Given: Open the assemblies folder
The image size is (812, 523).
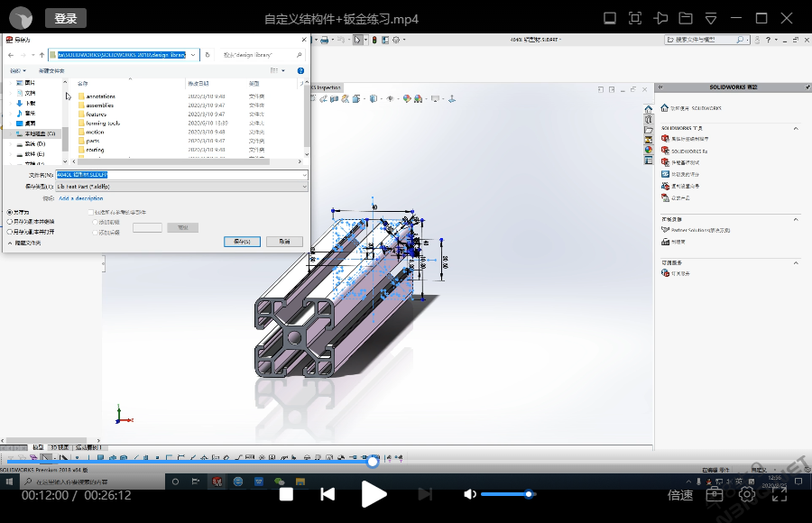Looking at the screenshot, I should pyautogui.click(x=99, y=106).
